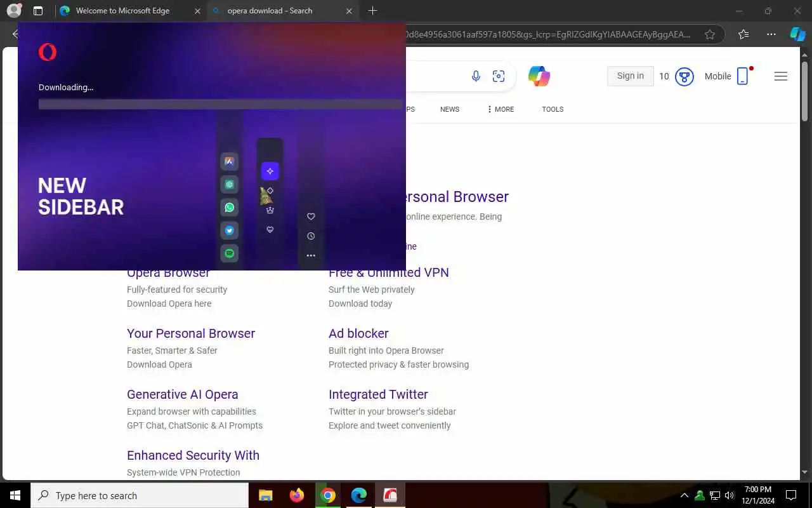This screenshot has height=508, width=812.
Task: Select the Opera installer on taskbar
Action: click(390, 495)
